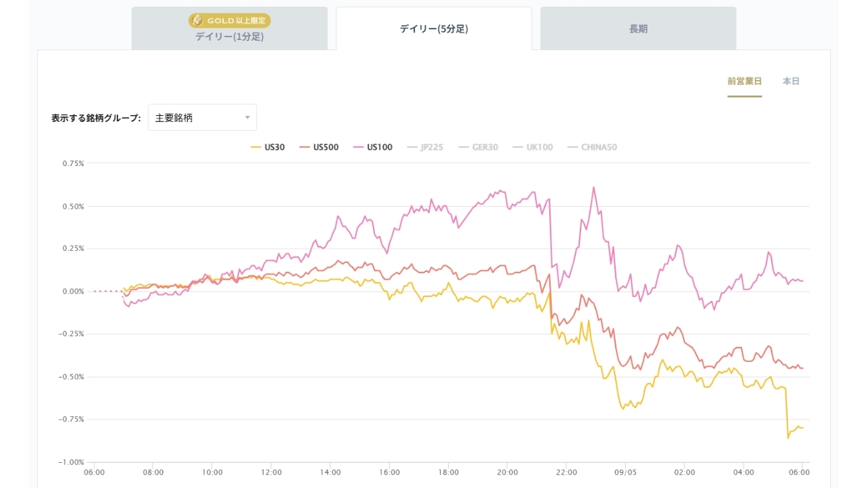Click the -0.75% y-axis label
The width and height of the screenshot is (868, 488).
click(72, 420)
